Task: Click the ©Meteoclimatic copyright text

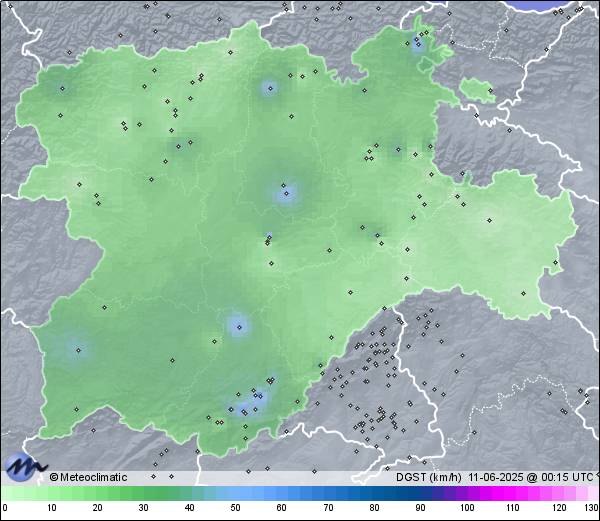Action: pos(88,477)
